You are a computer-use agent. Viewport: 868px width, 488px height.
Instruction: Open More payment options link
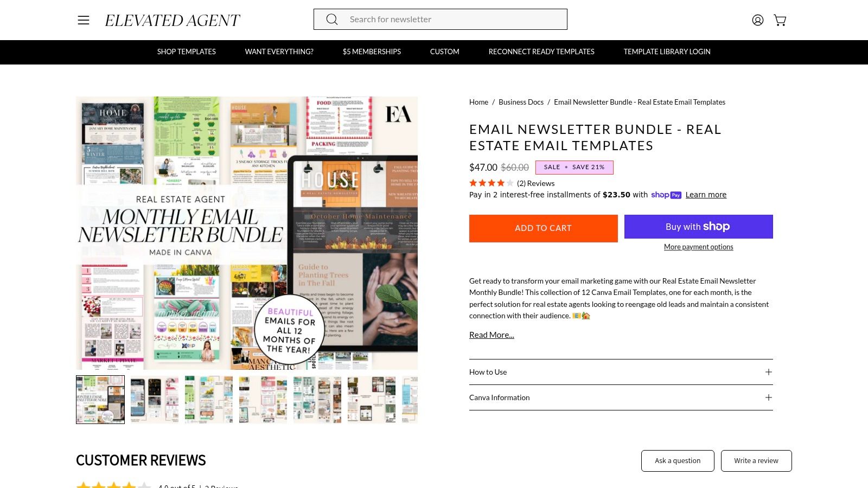click(x=699, y=247)
